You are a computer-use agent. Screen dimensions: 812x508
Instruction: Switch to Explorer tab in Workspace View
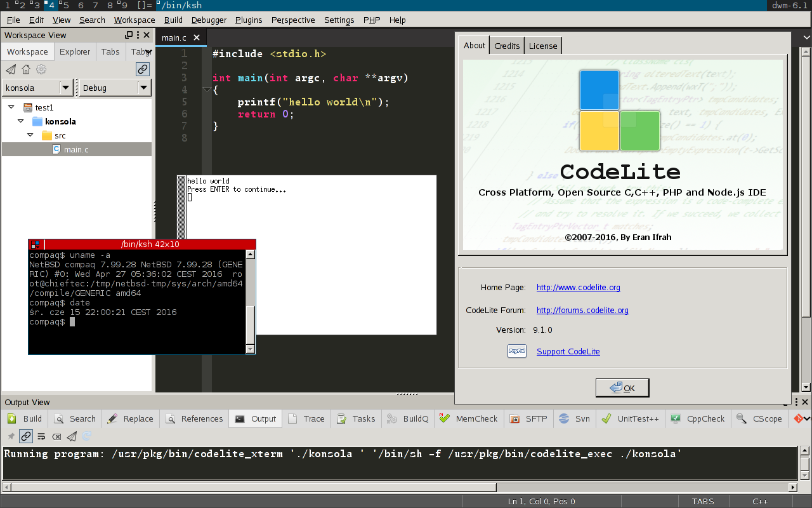(x=75, y=51)
